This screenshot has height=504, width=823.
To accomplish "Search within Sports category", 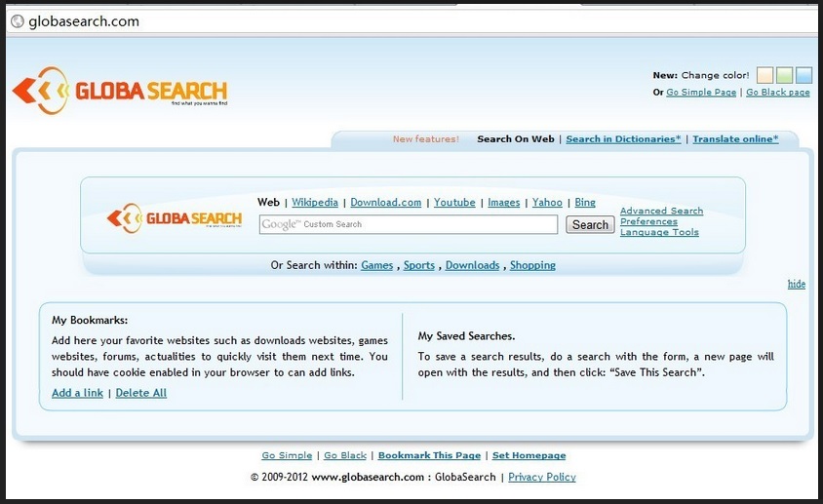I will (x=419, y=265).
